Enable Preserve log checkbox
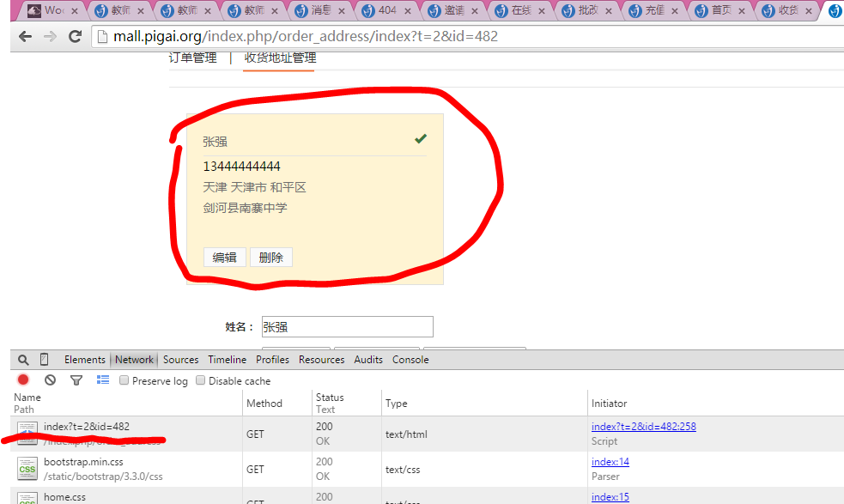The width and height of the screenshot is (844, 504). click(x=124, y=380)
